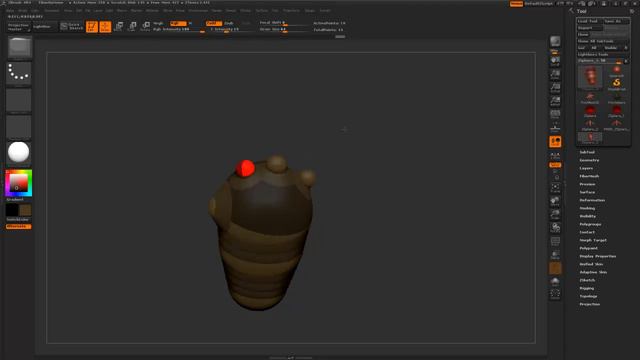Toggle the Alternate color button
Viewport: 640px width, 360px height.
(18, 227)
